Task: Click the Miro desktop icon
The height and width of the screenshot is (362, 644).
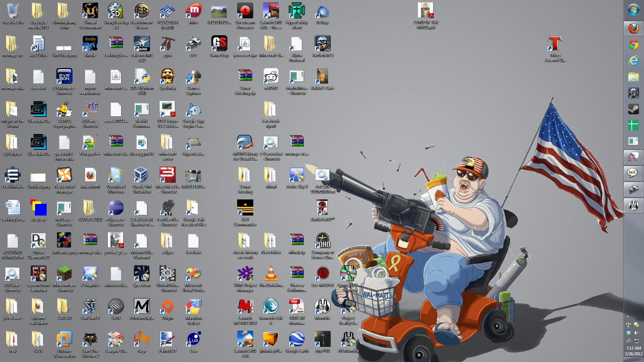Action: [193, 14]
